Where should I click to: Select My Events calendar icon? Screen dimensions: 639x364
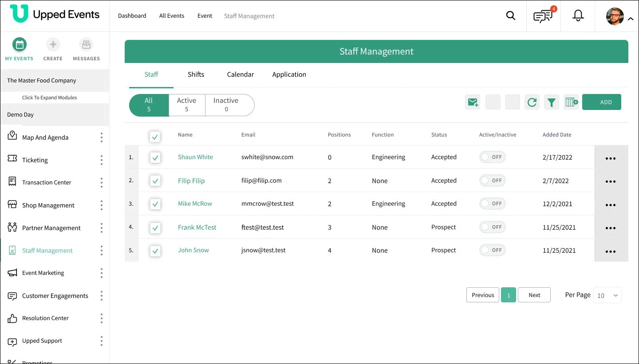pos(19,44)
